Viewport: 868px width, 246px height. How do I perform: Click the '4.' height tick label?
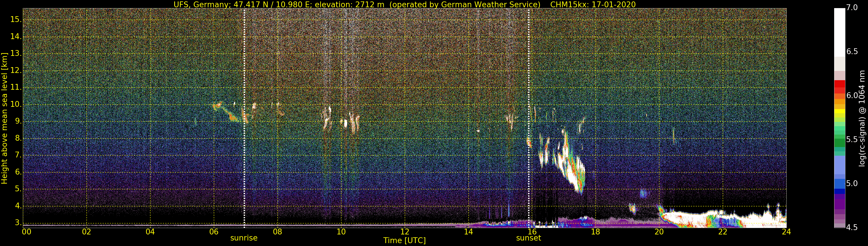18,206
